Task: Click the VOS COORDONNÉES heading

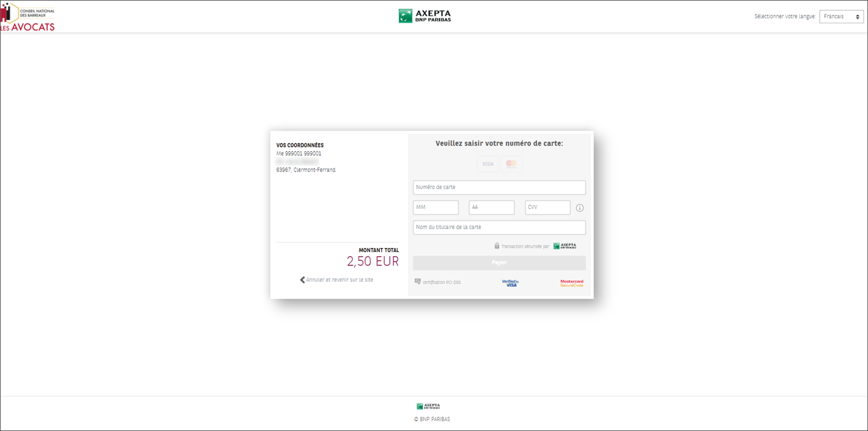Action: coord(300,145)
